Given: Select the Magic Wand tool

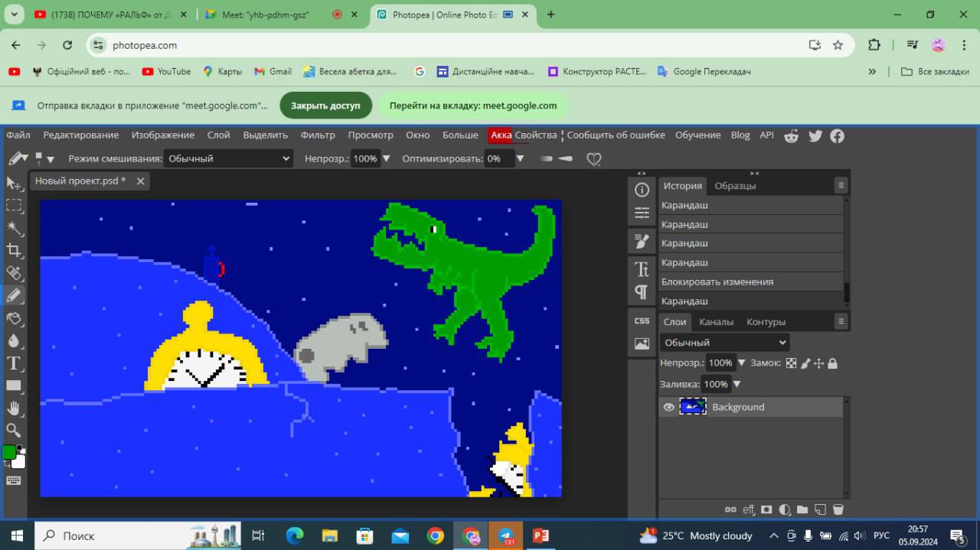Looking at the screenshot, I should (x=14, y=228).
